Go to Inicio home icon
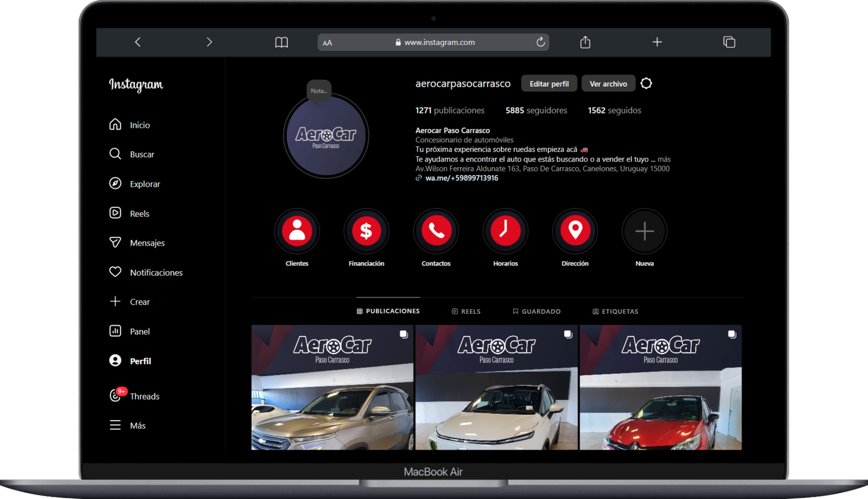Image resolution: width=868 pixels, height=499 pixels. coord(115,124)
